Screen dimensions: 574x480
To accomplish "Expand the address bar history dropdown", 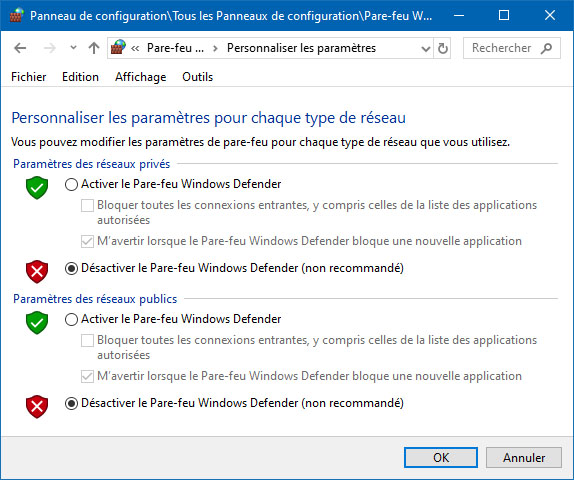I will click(x=425, y=48).
